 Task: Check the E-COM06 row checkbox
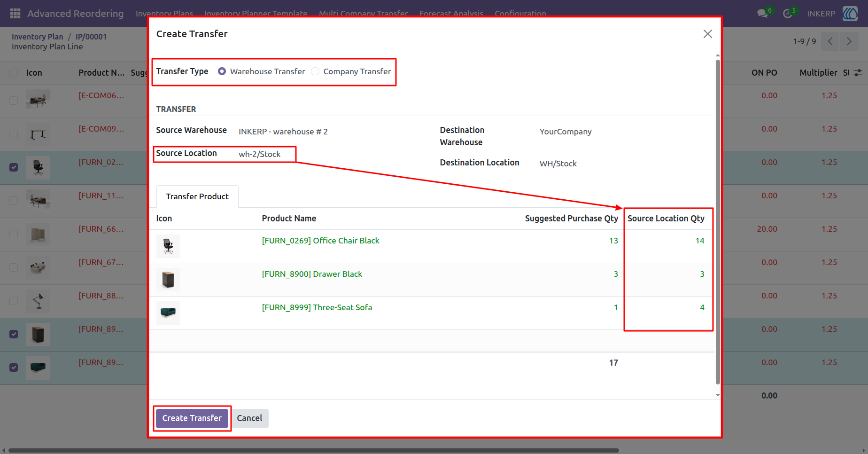click(14, 101)
